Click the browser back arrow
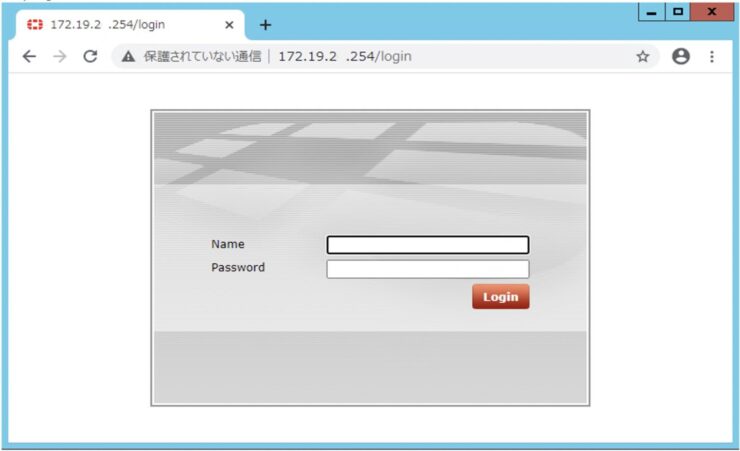The image size is (740, 451). point(29,57)
